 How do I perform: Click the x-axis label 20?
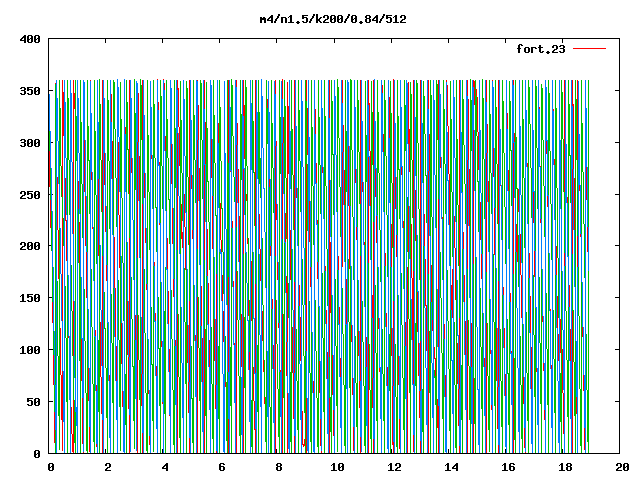coord(622,467)
